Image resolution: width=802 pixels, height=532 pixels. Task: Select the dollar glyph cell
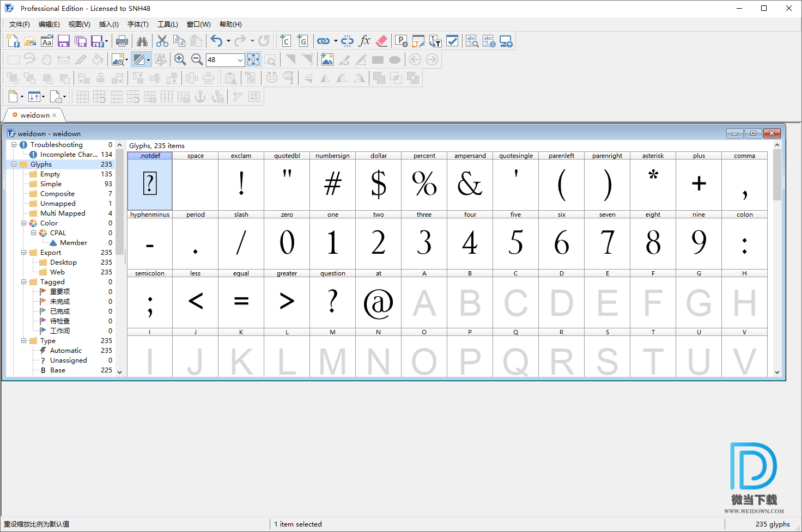pos(379,181)
